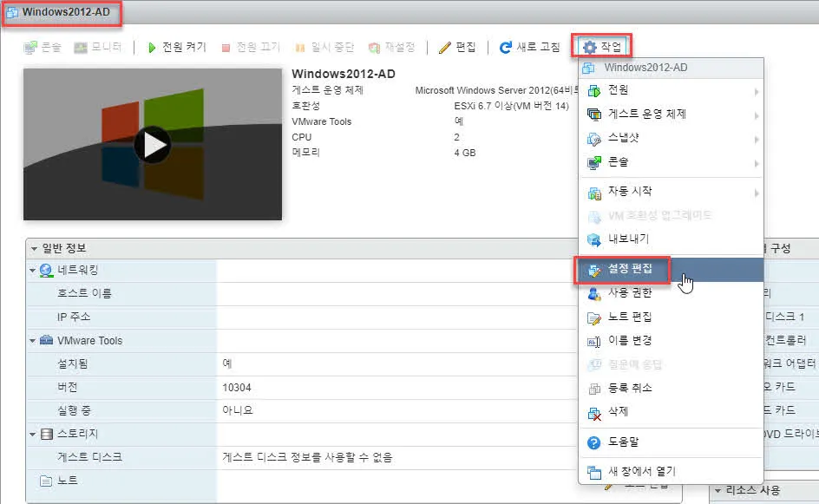Click the 이름 변경 menu icon

coord(594,342)
